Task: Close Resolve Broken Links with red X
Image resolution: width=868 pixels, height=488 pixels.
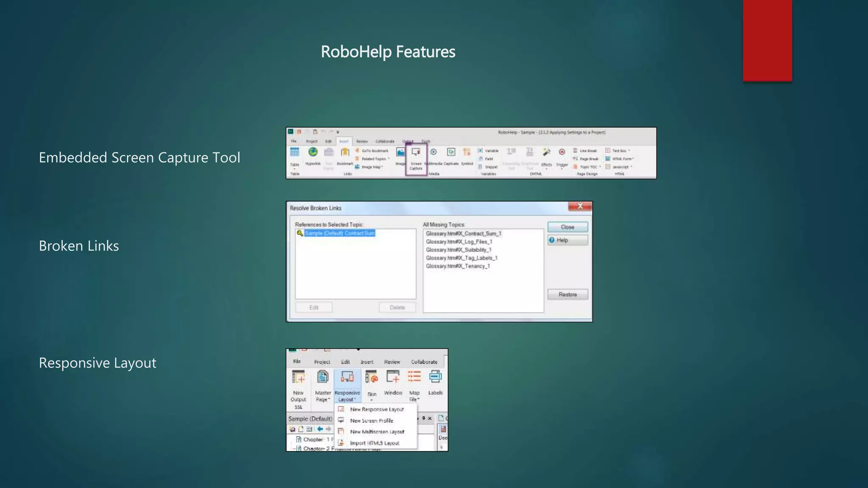Action: click(580, 206)
